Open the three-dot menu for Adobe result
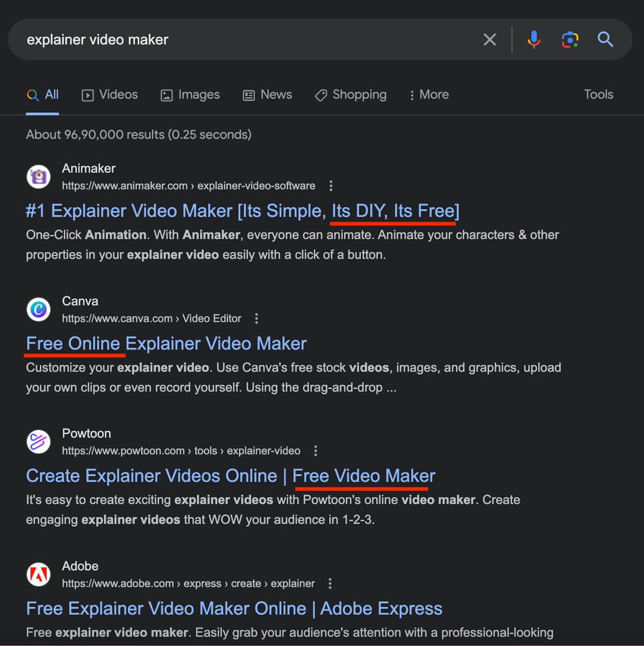 pyautogui.click(x=330, y=583)
